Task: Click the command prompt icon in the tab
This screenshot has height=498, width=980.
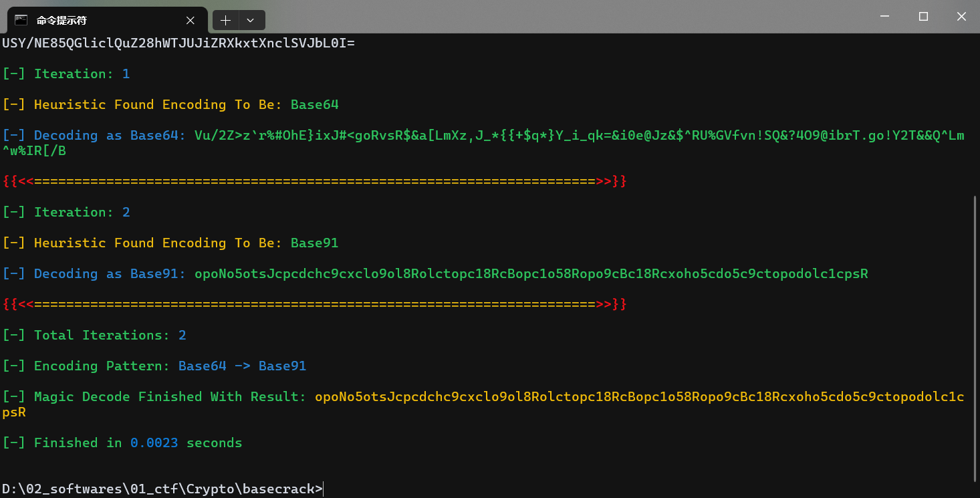Action: [x=21, y=20]
